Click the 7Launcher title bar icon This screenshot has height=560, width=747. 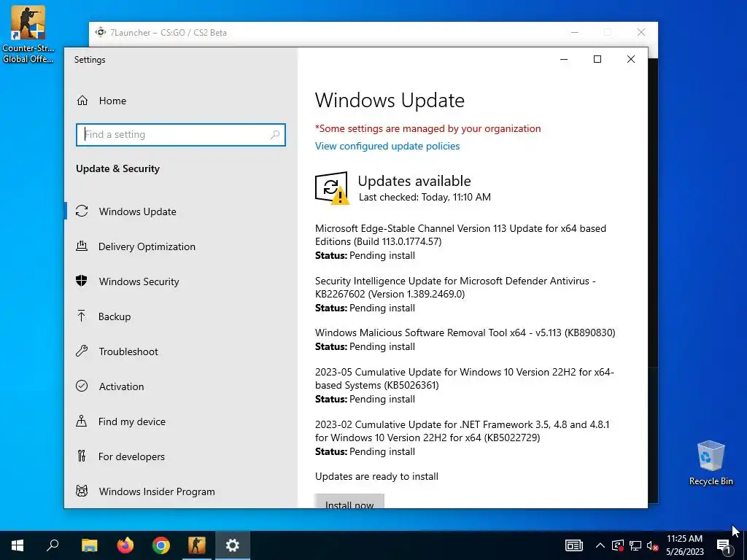coord(100,32)
